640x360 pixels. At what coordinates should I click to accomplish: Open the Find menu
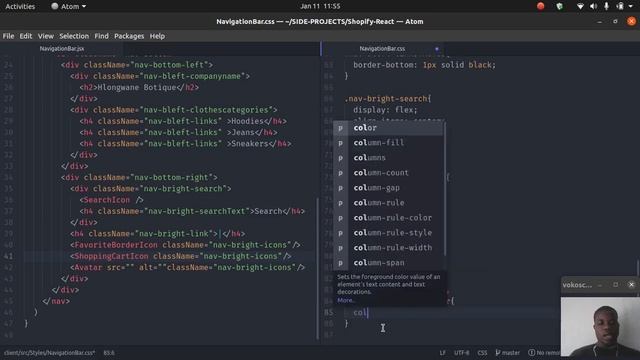click(x=102, y=36)
